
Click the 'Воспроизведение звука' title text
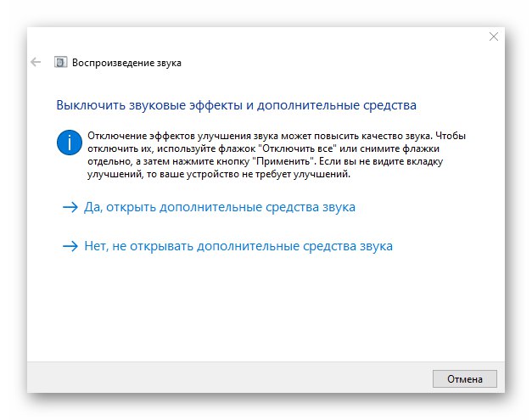(126, 63)
